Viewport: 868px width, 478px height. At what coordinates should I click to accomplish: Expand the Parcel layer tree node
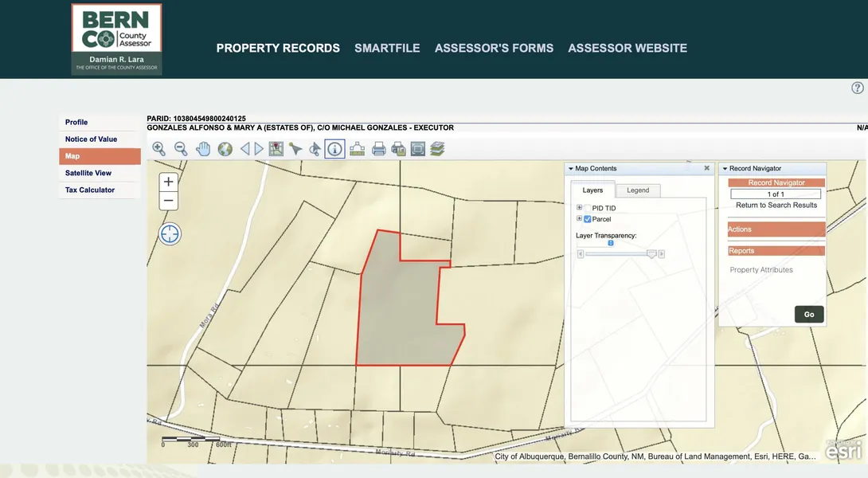[x=580, y=218]
